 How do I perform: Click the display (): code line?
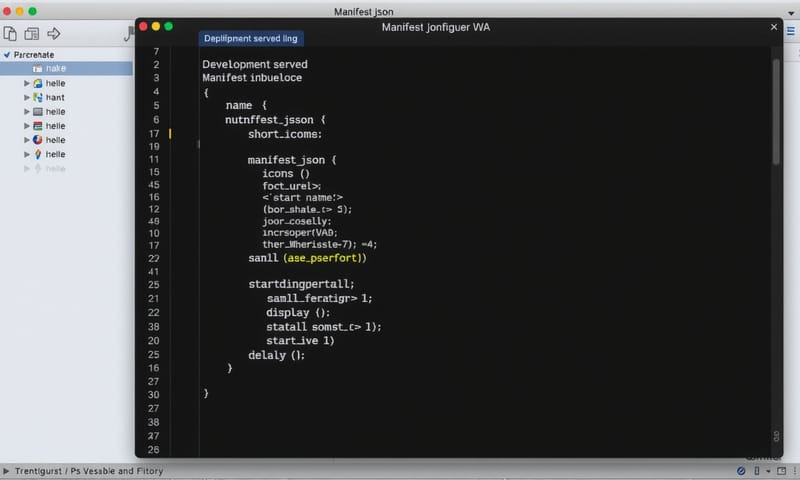[298, 313]
